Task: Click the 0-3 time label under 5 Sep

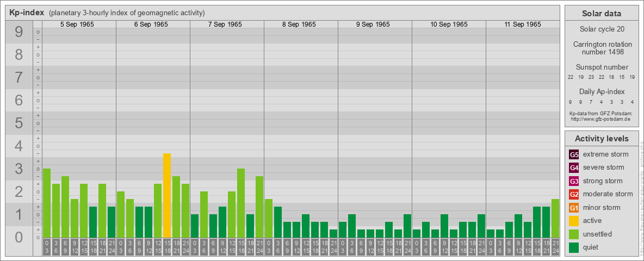Action: 47,247
